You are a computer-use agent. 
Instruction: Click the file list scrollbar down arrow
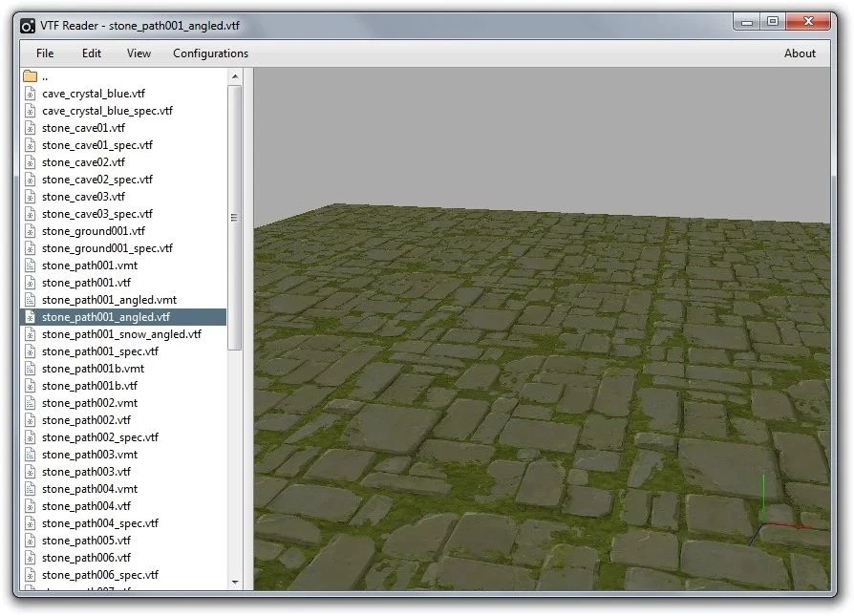coord(235,581)
